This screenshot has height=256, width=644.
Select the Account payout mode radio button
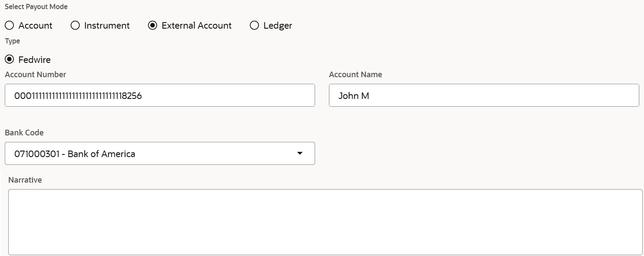tap(10, 26)
